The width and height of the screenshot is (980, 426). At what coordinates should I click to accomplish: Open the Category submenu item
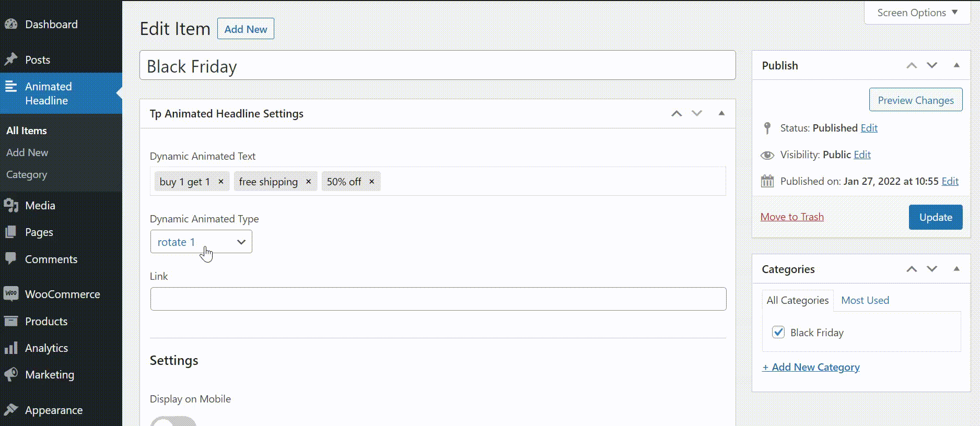27,175
